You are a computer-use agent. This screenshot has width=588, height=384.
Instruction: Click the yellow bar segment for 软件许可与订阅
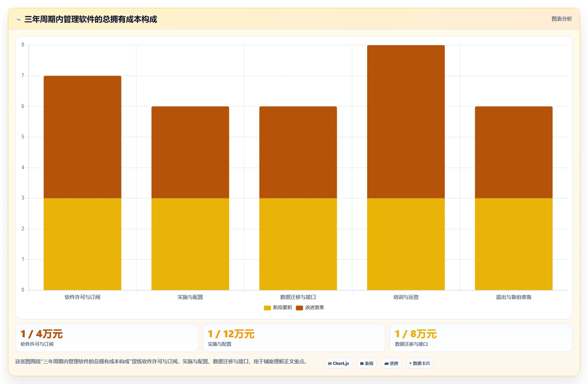pos(82,244)
